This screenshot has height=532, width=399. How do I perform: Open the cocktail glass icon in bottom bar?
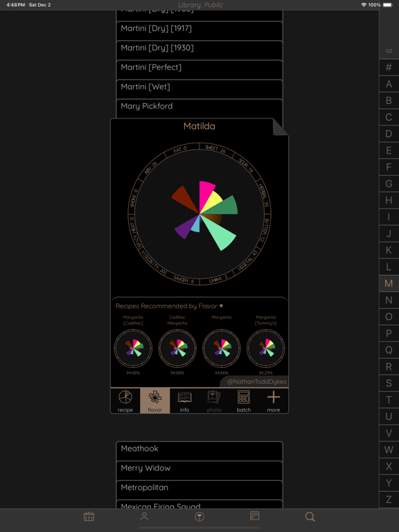pyautogui.click(x=199, y=516)
